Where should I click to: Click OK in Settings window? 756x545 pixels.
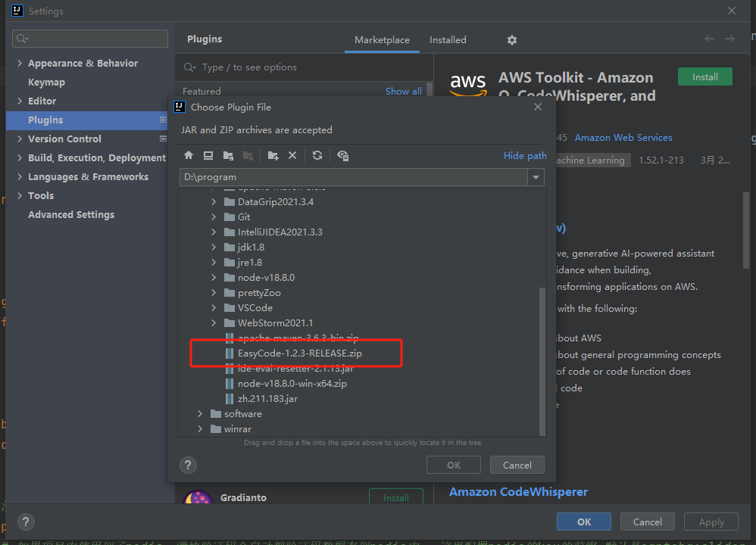pos(584,522)
